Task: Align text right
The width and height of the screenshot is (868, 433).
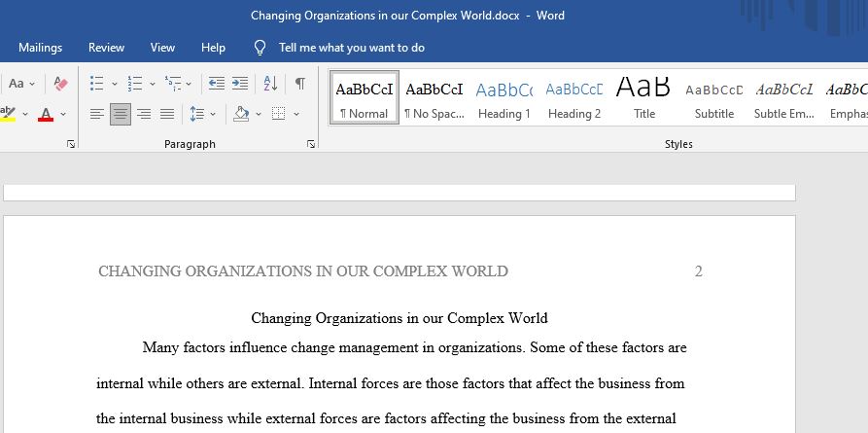Action: coord(144,114)
